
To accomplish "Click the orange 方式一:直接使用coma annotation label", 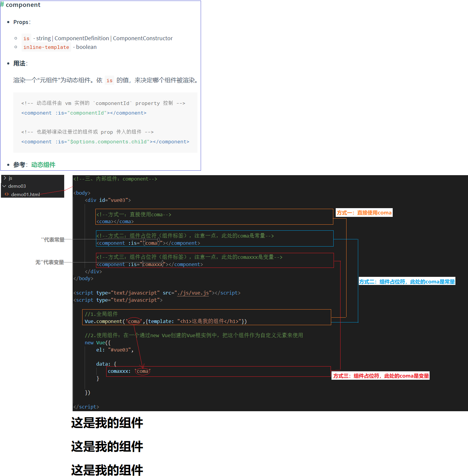I will (364, 213).
